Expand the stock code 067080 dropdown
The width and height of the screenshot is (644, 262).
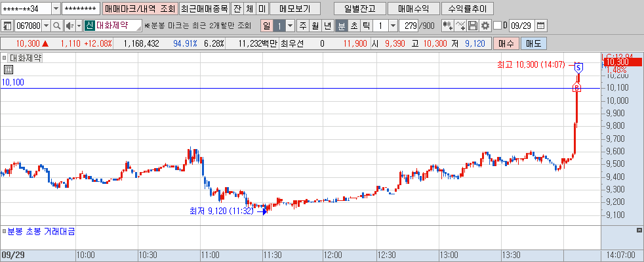click(46, 26)
